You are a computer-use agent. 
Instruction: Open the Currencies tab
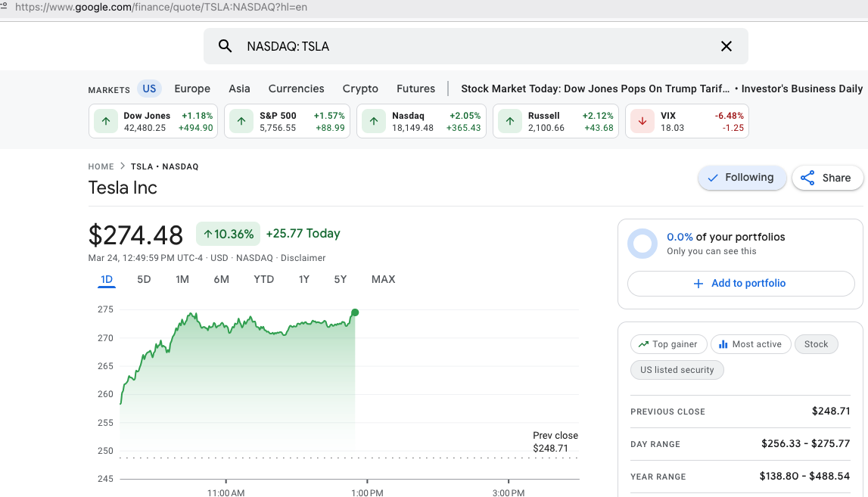296,89
